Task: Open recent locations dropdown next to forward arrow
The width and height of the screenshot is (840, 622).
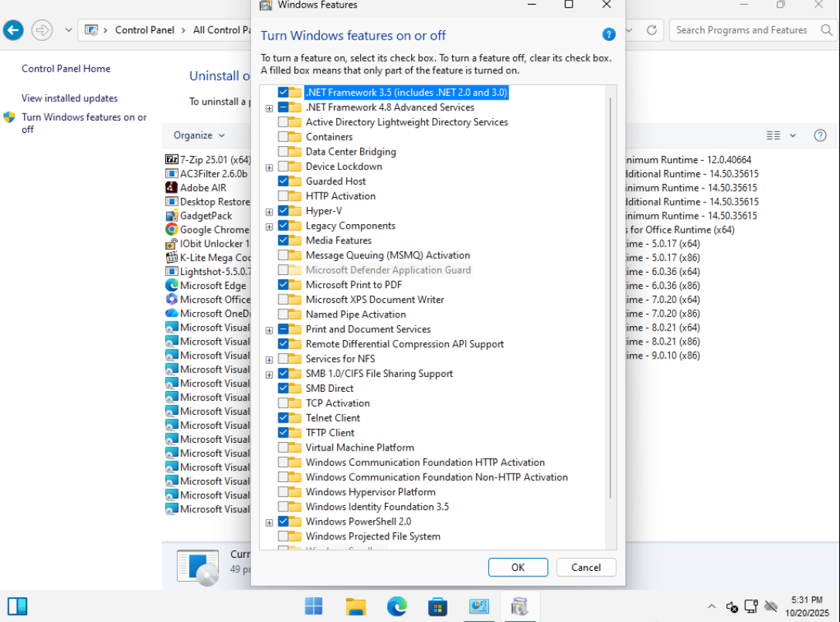Action: [x=68, y=30]
